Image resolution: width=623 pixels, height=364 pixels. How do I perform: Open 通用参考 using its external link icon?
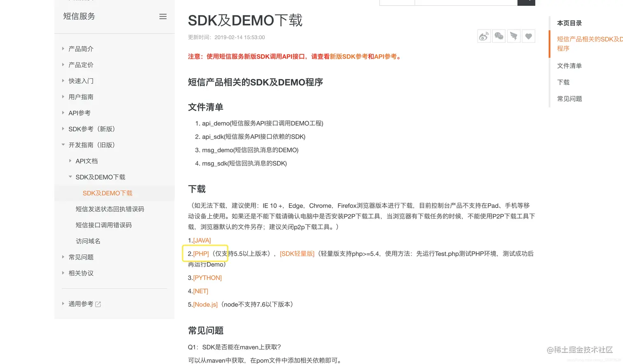coord(97,304)
